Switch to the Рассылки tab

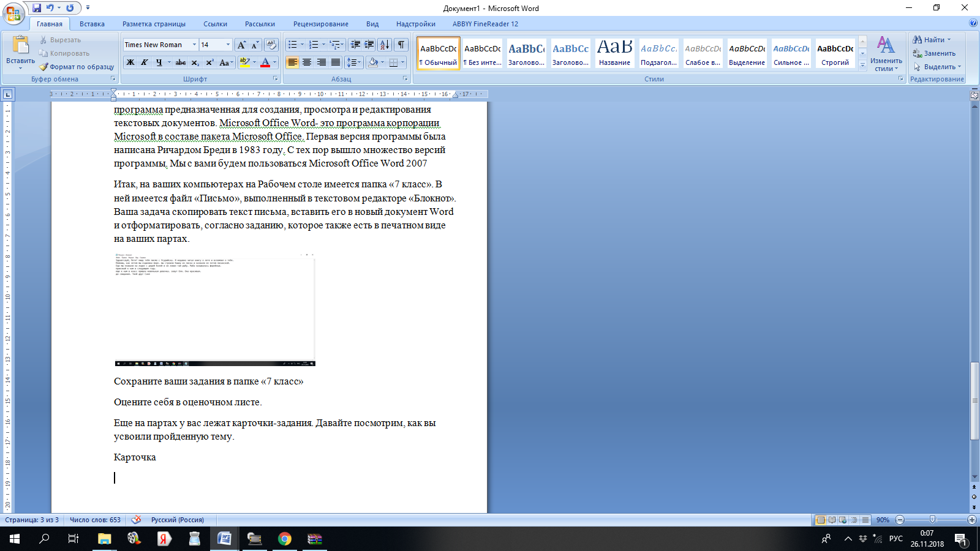tap(260, 24)
